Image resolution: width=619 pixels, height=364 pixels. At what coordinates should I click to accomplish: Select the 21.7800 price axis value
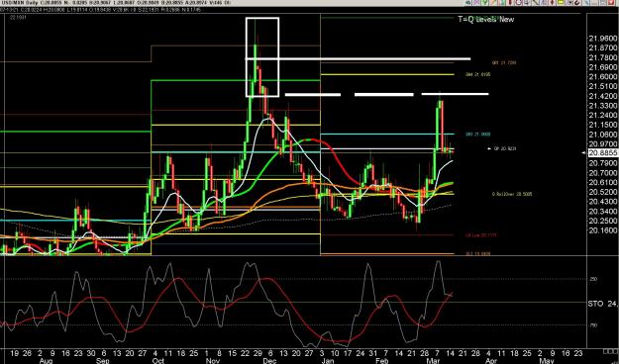[x=603, y=58]
